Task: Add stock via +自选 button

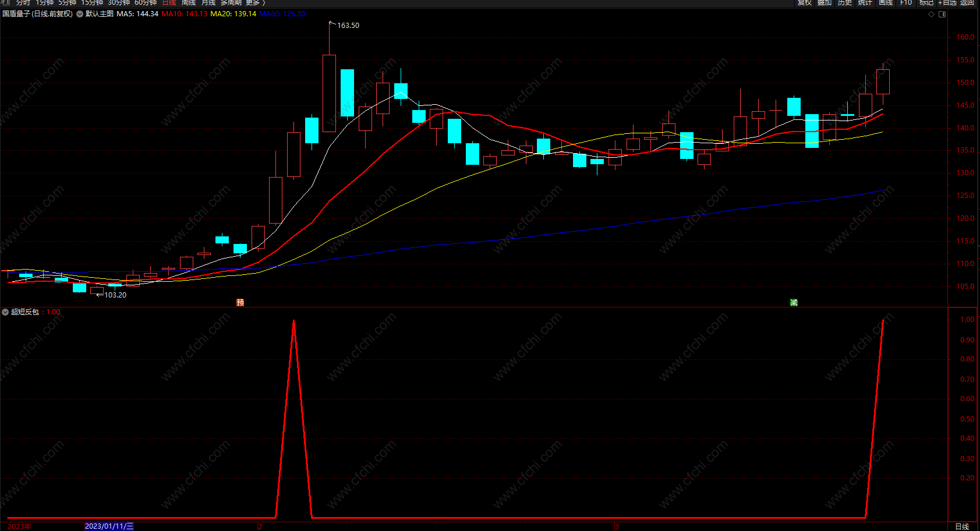Action: pos(947,3)
